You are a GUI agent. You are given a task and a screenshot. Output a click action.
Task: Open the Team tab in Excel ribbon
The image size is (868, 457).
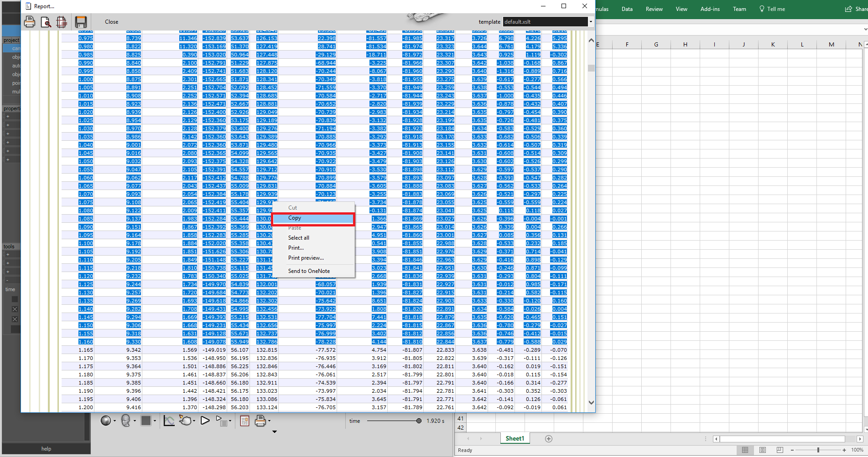click(x=739, y=9)
